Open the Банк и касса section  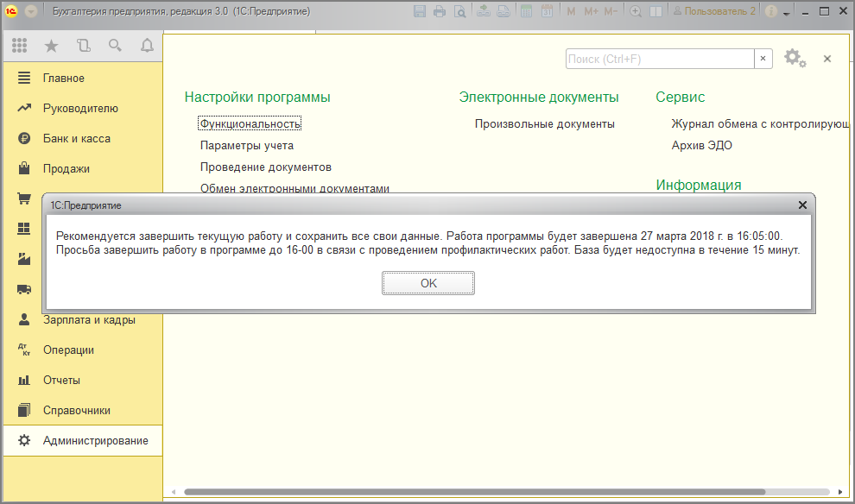click(x=77, y=139)
